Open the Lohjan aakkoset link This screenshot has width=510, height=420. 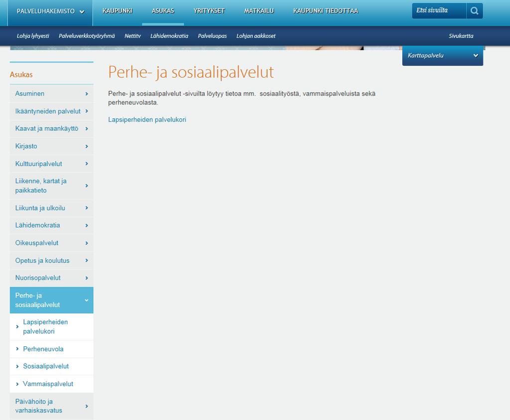click(255, 36)
